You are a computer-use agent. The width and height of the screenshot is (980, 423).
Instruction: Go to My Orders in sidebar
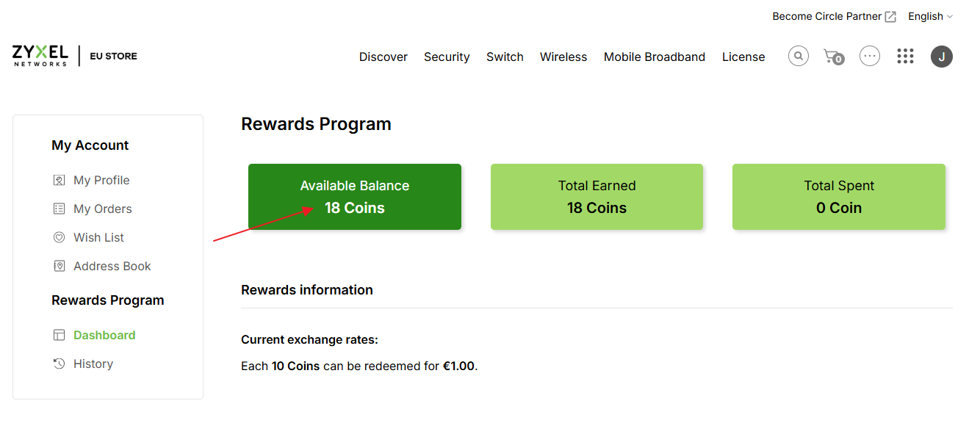(103, 209)
